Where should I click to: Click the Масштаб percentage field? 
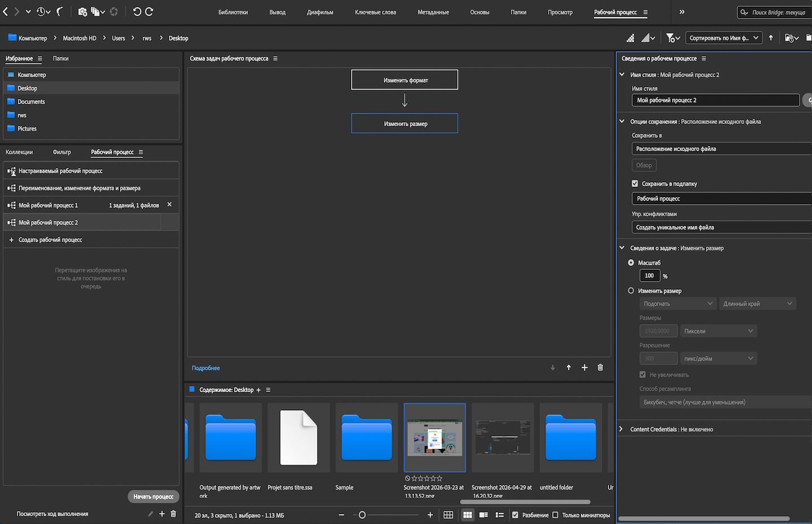(650, 276)
